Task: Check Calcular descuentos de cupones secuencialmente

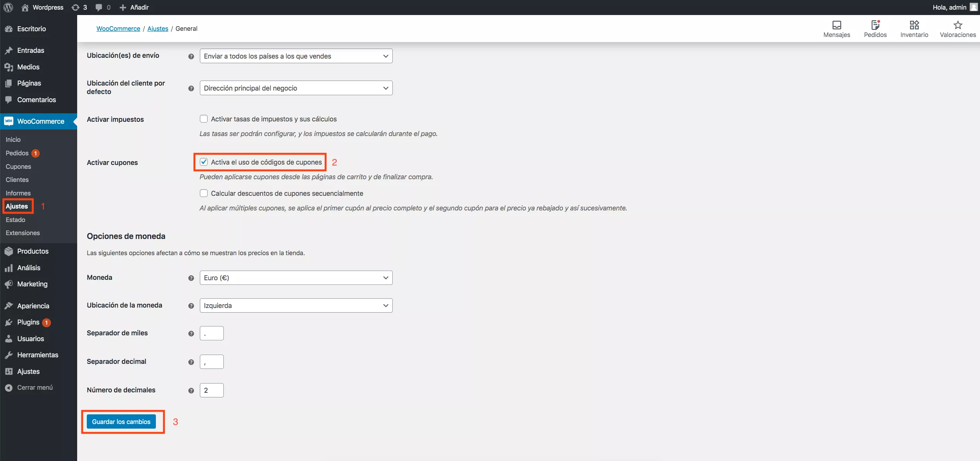Action: point(204,193)
